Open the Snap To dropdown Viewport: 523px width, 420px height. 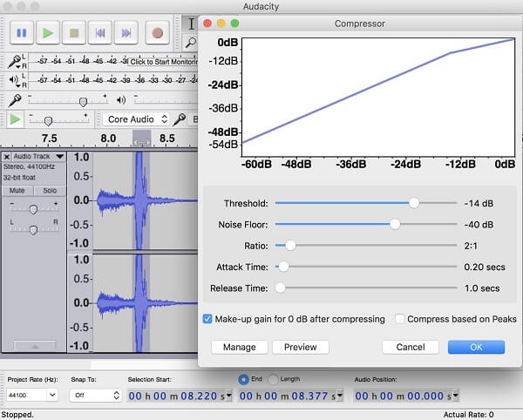[x=95, y=395]
